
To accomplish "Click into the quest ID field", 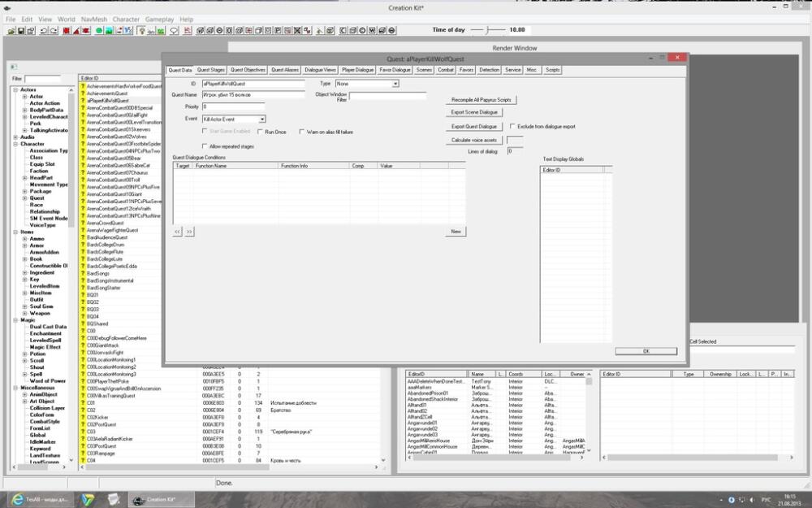I will pos(253,84).
